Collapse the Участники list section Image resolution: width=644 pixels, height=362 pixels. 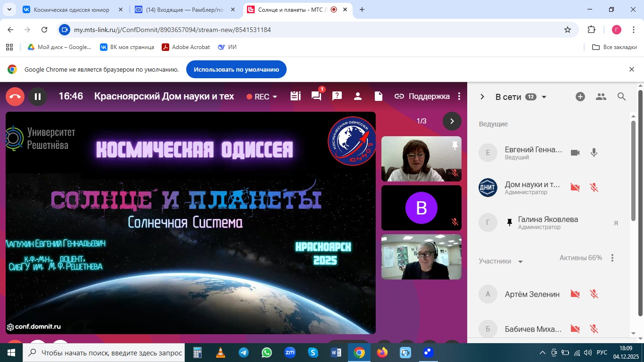[x=520, y=262]
